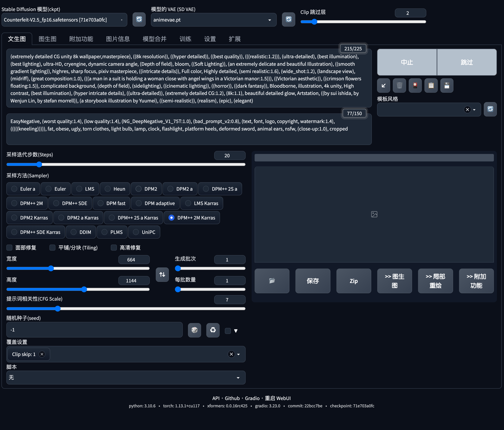Adjust the CFG Scale slider

(x=126, y=309)
